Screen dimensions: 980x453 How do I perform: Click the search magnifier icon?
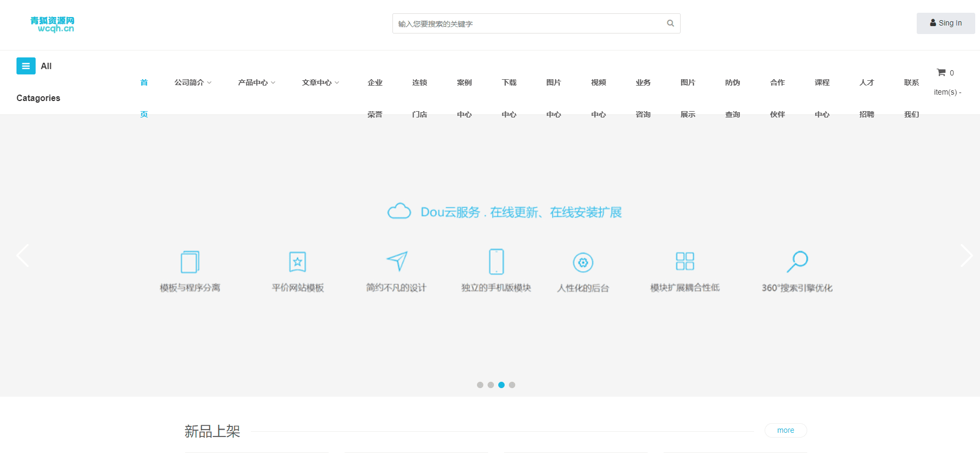(x=670, y=23)
